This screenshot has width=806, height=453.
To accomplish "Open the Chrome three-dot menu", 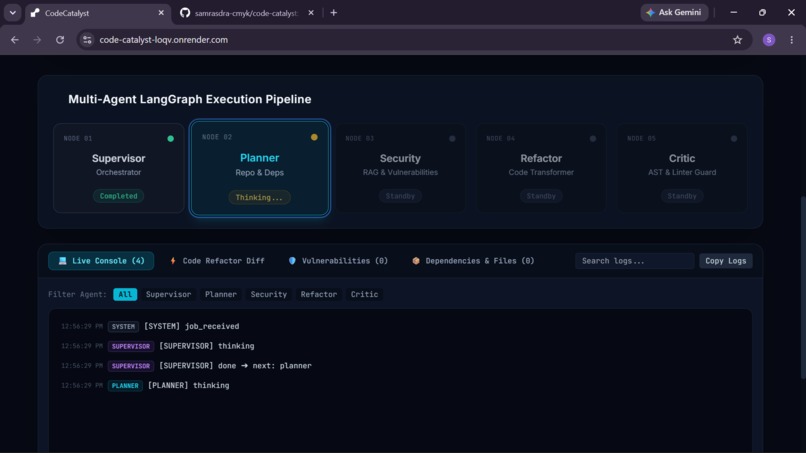I will point(792,40).
